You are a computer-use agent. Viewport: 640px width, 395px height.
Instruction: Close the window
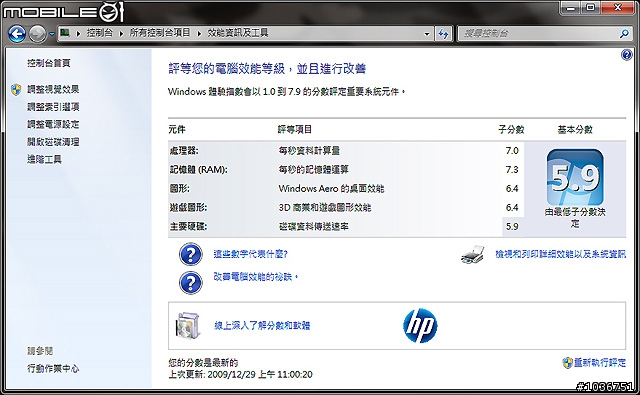[618, 8]
